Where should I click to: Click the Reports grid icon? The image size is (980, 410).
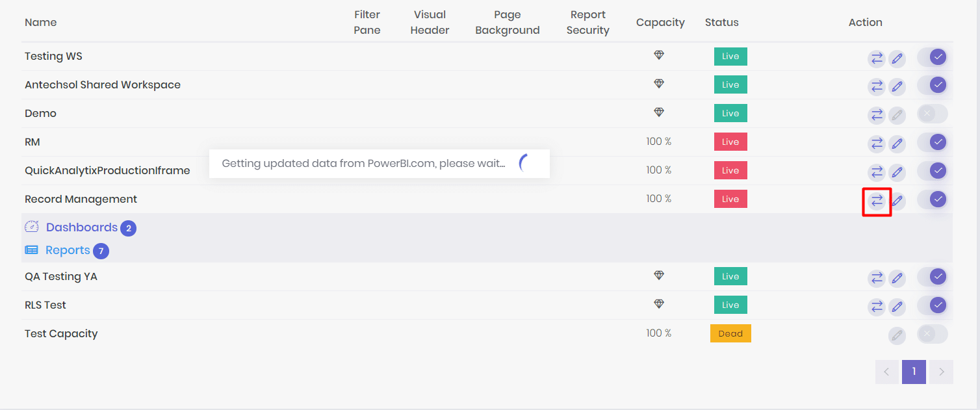pyautogui.click(x=32, y=250)
